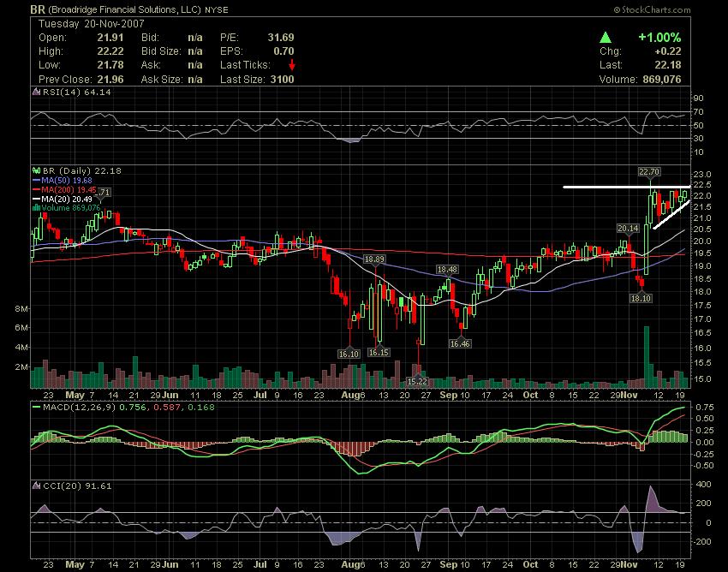Click the 16.46 low price callout
Screen dimensions: 728x572
(460, 343)
